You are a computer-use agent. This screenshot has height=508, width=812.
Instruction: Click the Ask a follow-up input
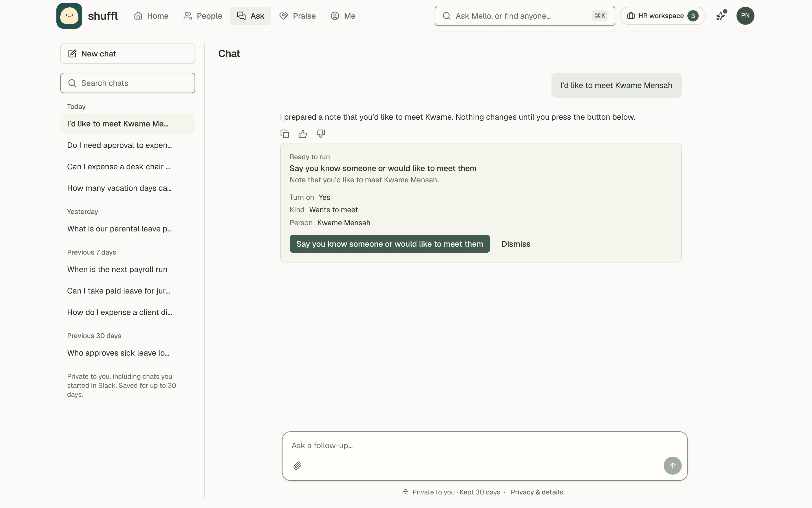coord(484,446)
